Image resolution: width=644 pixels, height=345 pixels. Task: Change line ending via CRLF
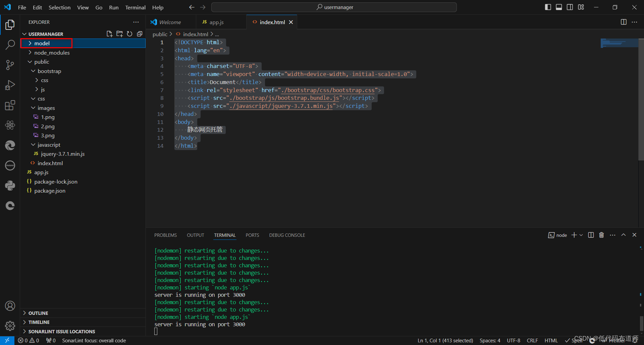click(x=532, y=340)
